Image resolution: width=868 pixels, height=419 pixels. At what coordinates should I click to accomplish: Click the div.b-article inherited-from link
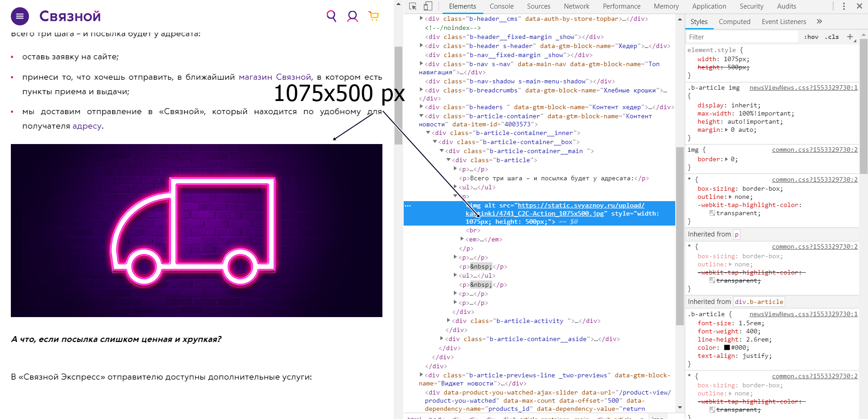759,302
